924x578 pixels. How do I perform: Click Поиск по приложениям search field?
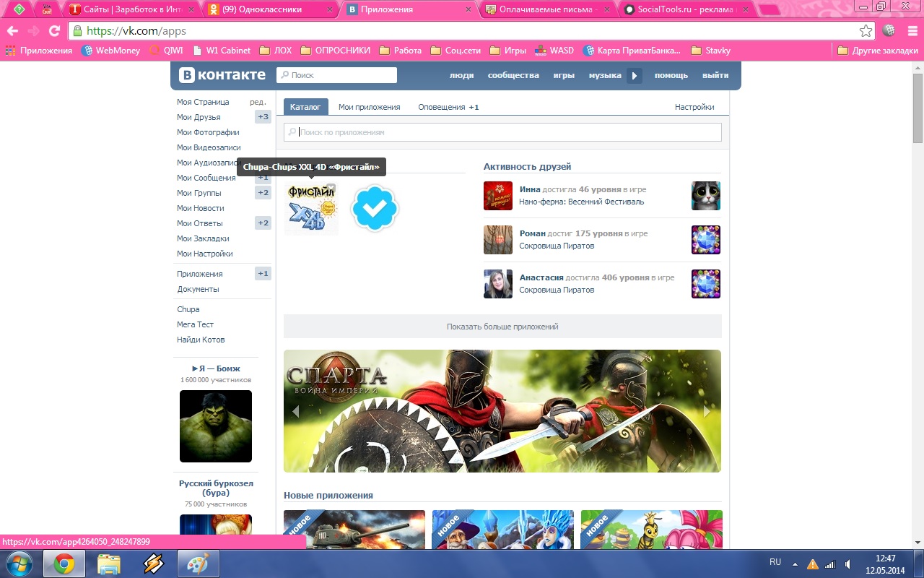coord(502,132)
